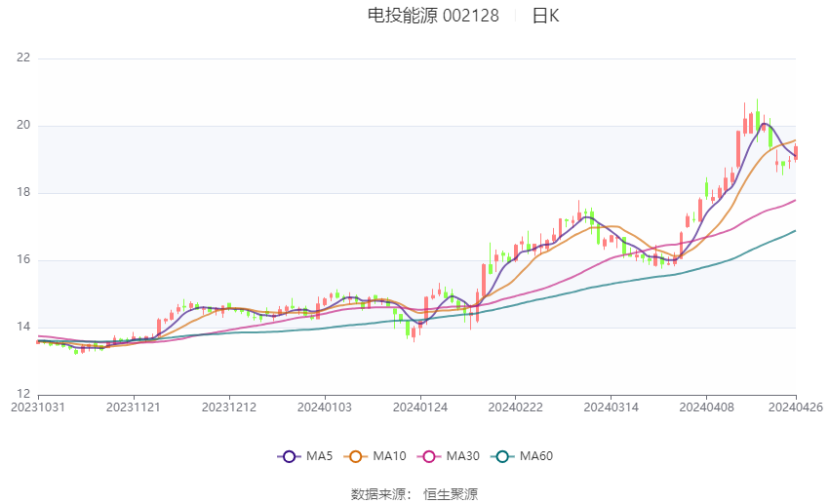Click the 20240314 date axis label

(612, 407)
